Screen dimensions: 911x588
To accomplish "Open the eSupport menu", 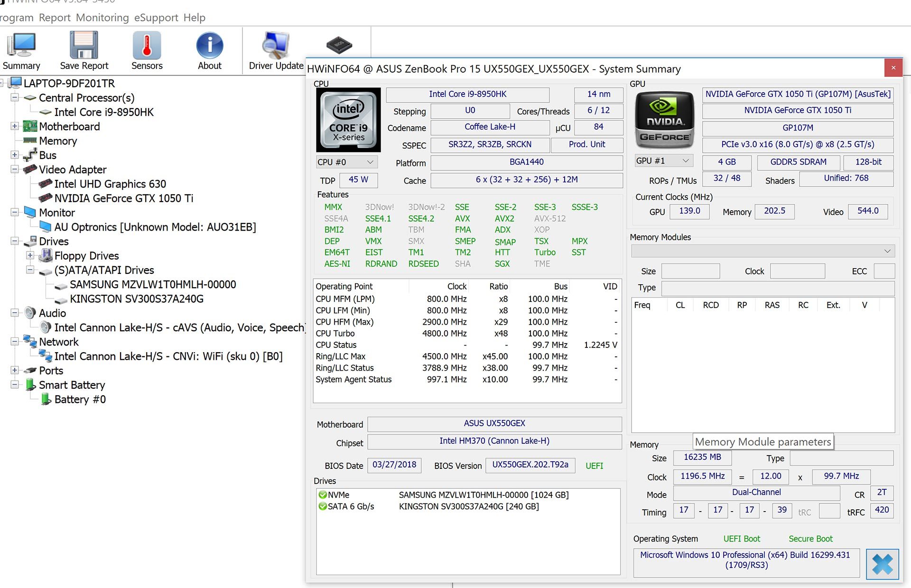I will coord(156,18).
